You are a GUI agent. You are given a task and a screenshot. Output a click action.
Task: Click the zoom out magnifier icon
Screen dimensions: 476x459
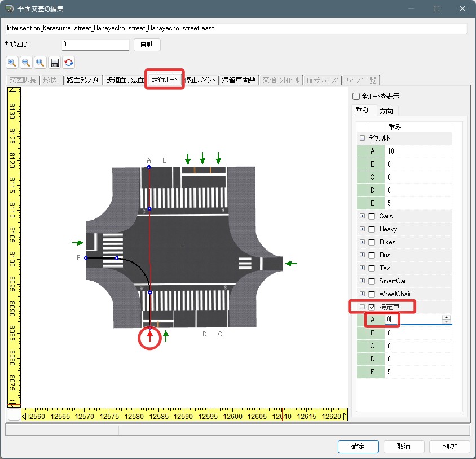26,62
